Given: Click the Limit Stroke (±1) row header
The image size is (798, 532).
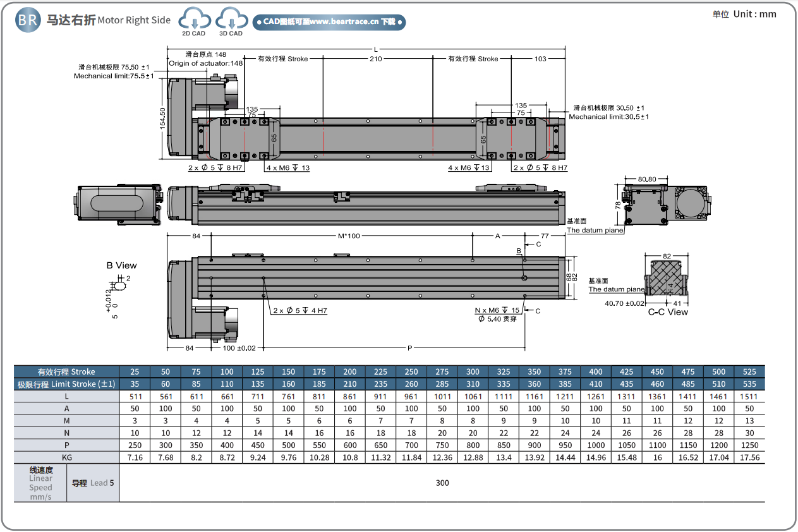Looking at the screenshot, I should point(66,384).
